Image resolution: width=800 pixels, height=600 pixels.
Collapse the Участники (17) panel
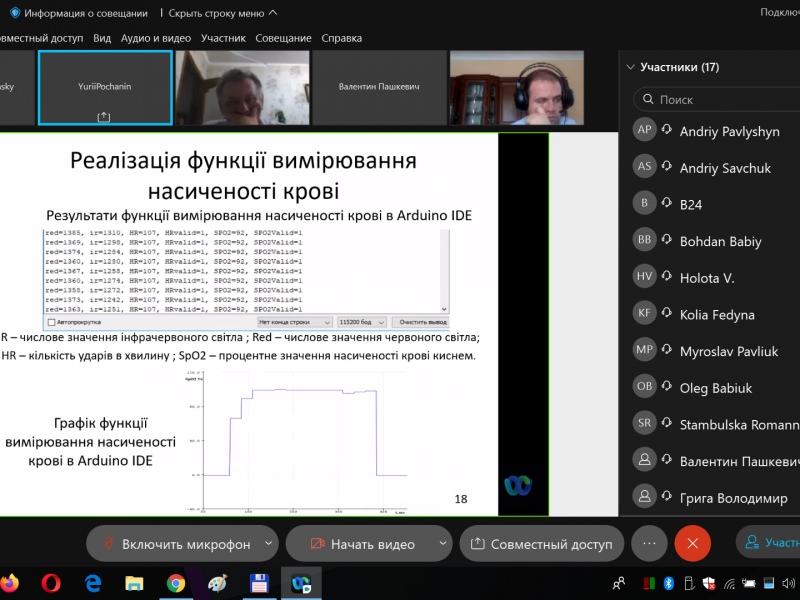click(630, 68)
